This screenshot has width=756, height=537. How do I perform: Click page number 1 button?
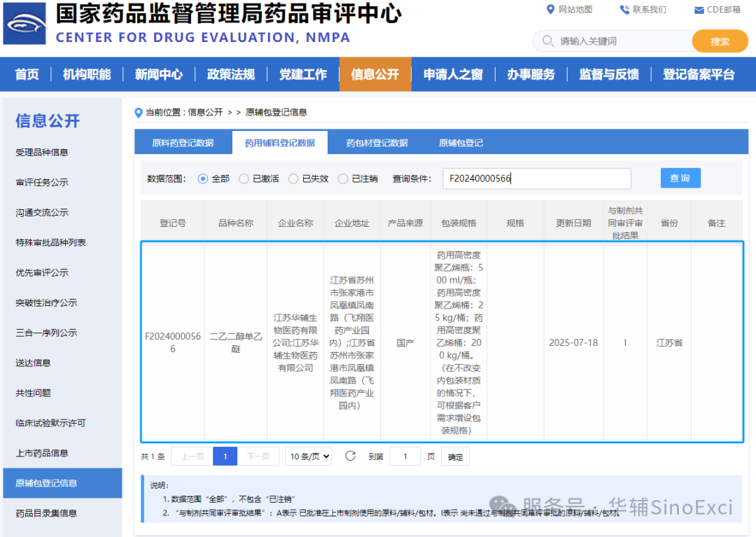pos(225,456)
